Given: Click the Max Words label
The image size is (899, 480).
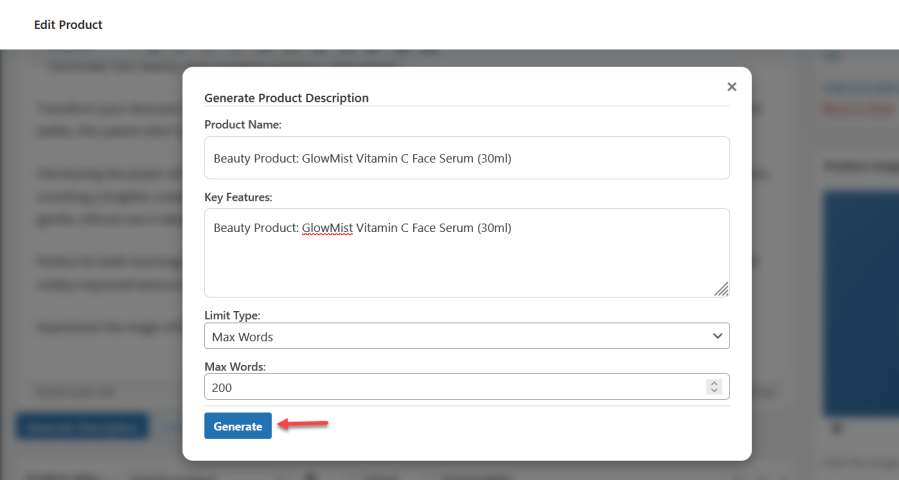Looking at the screenshot, I should 235,366.
